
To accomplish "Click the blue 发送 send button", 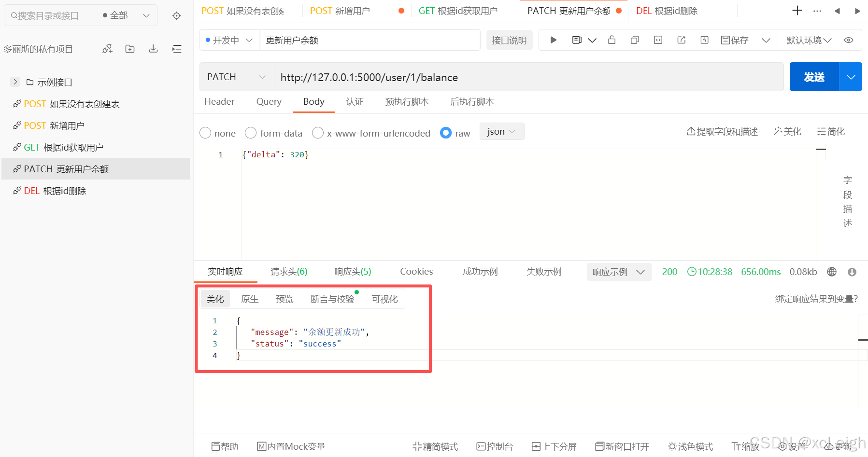I will [x=814, y=77].
